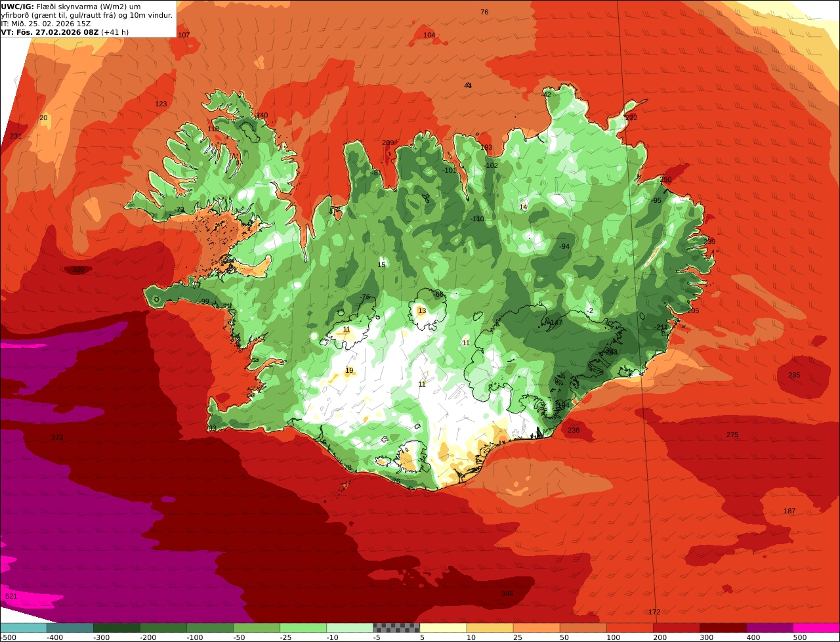Screen dimensions: 840x642
Task: Click the '172' flux value on the map
Action: (654, 612)
